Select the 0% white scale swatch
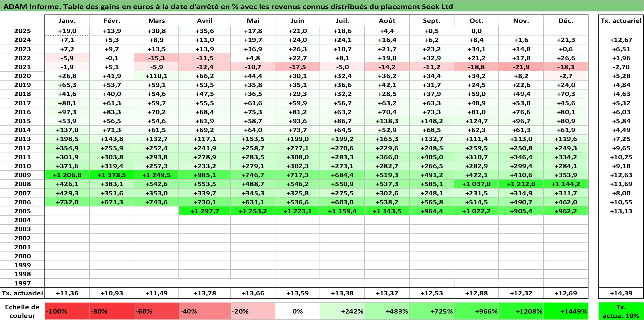This screenshot has height=320, width=644. click(298, 311)
